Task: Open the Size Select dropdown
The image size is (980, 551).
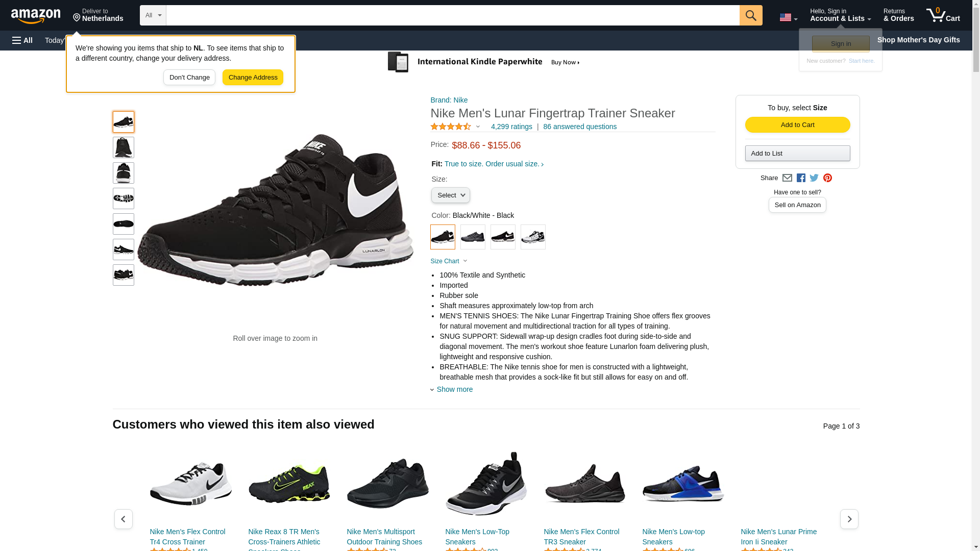Action: click(x=450, y=195)
